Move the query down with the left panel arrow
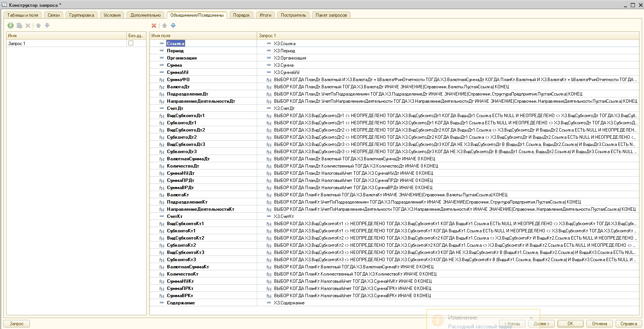The width and height of the screenshot is (644, 329). coord(47,25)
